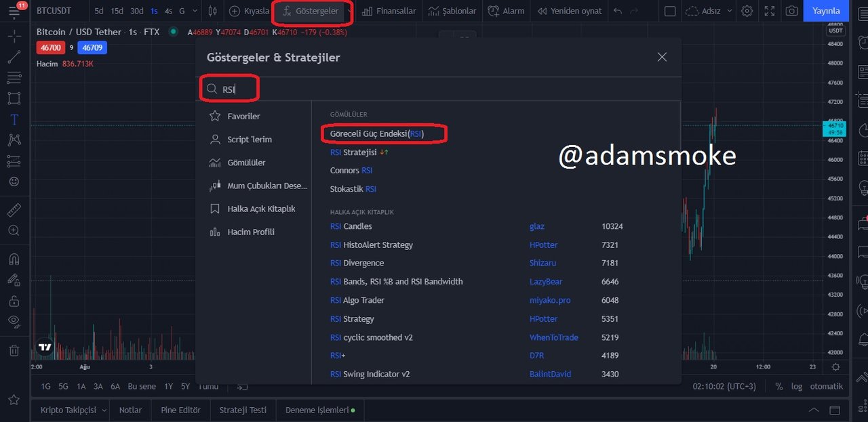The height and width of the screenshot is (422, 868).
Task: Toggle otomatik auto scale
Action: (x=827, y=386)
